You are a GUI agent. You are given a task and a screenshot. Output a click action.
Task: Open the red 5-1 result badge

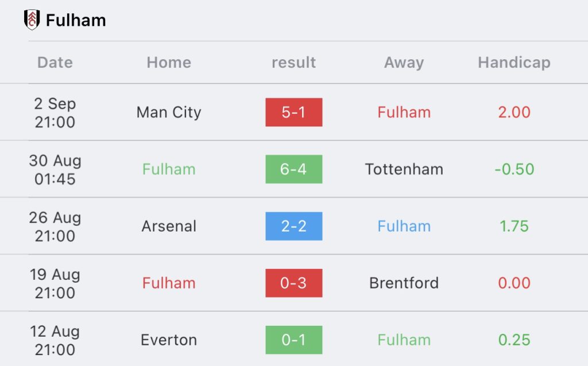(293, 112)
